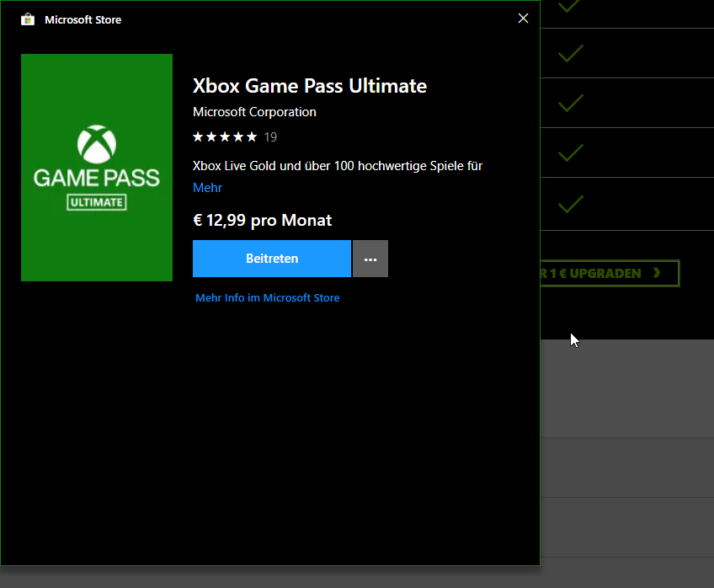Click the bottom-most green checkmark
This screenshot has height=588, width=714.
pos(571,203)
